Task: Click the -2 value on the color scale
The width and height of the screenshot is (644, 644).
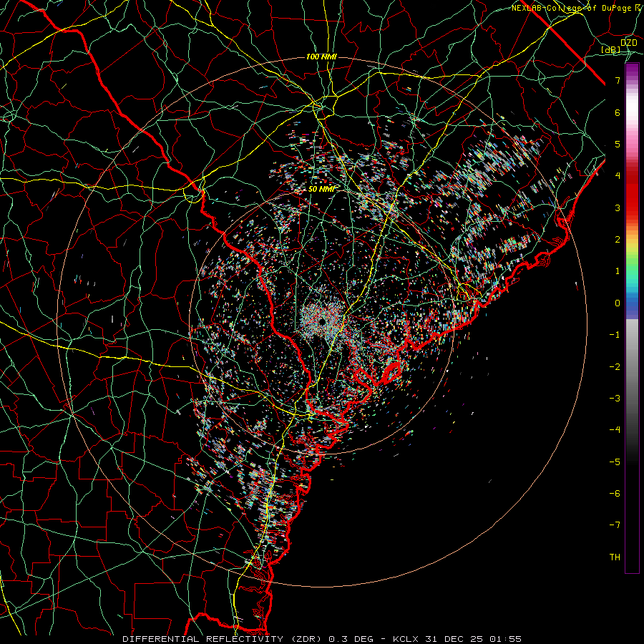Action: coord(615,367)
